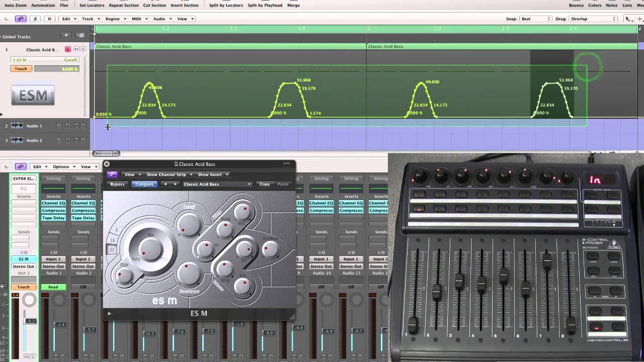The width and height of the screenshot is (644, 362).
Task: Click Audio 1 volume fader showing -2.4
Action: pos(60,325)
